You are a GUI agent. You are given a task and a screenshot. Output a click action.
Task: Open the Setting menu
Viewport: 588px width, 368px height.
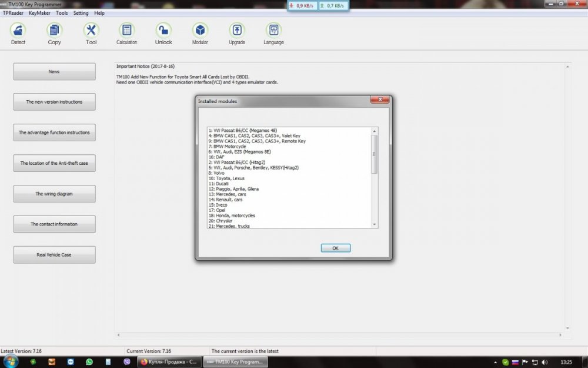click(x=81, y=13)
